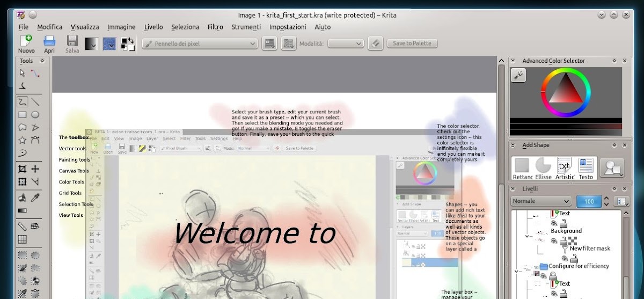Open the Normale layer blend mode dropdown
644x299 pixels.
(x=541, y=201)
